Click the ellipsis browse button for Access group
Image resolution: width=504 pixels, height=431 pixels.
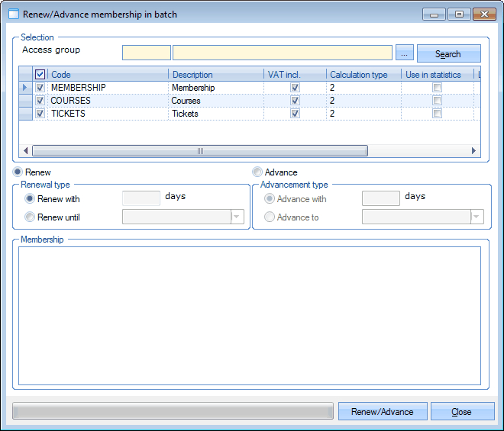tap(405, 53)
